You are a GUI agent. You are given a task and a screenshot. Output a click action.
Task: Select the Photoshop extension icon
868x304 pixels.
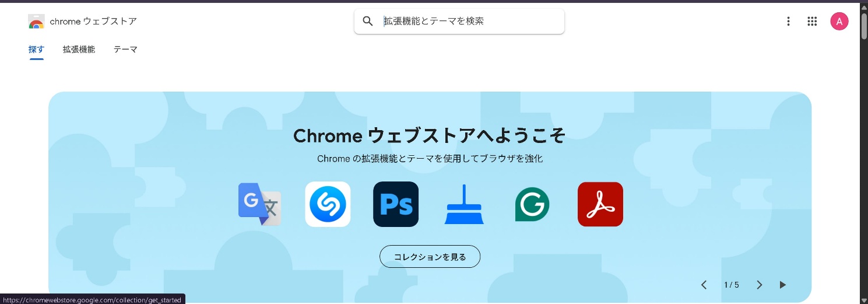tap(396, 204)
